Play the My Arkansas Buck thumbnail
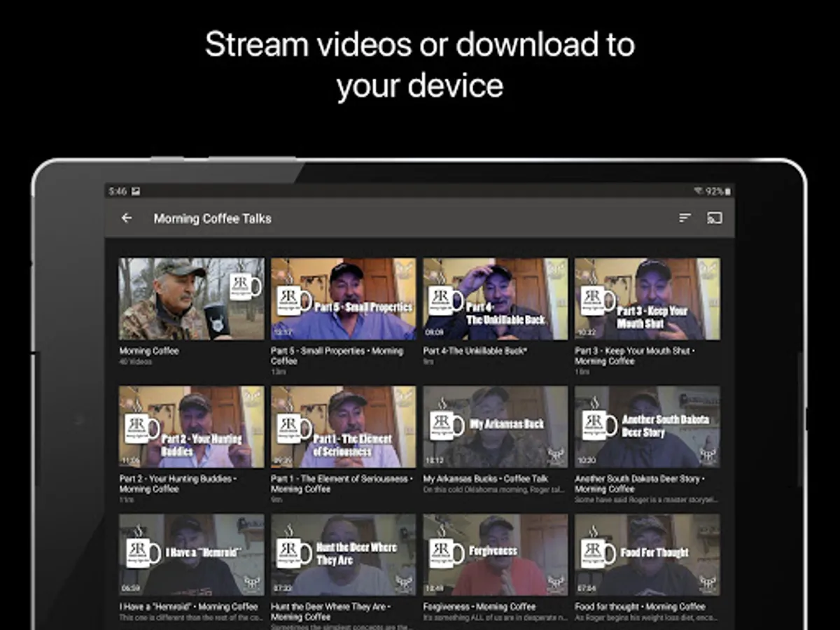The image size is (840, 630). [x=496, y=427]
